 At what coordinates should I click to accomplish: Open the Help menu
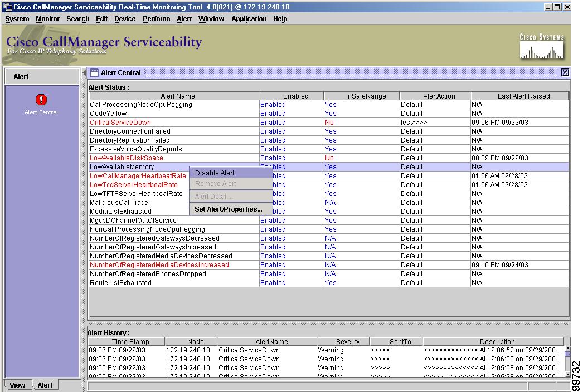click(280, 19)
